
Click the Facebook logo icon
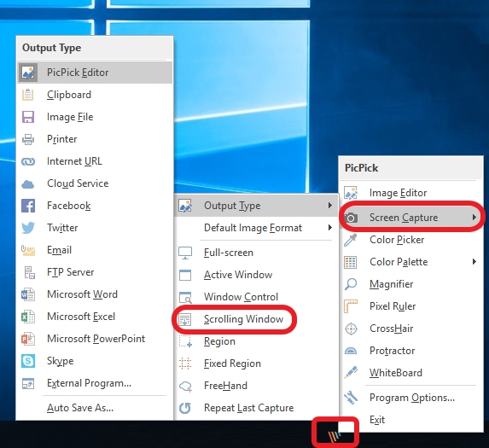[28, 206]
